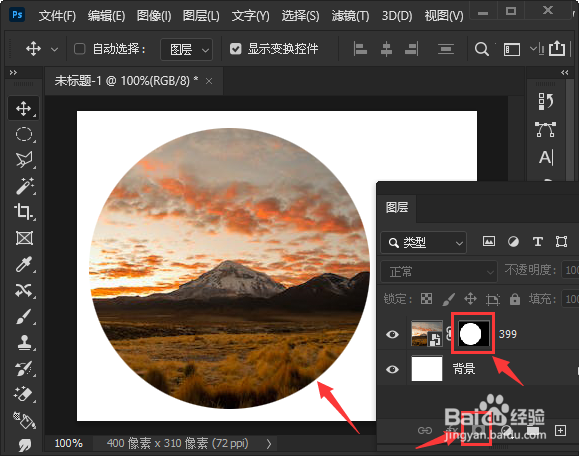Filter layers by adjustment layers
The width and height of the screenshot is (579, 456).
pyautogui.click(x=513, y=242)
